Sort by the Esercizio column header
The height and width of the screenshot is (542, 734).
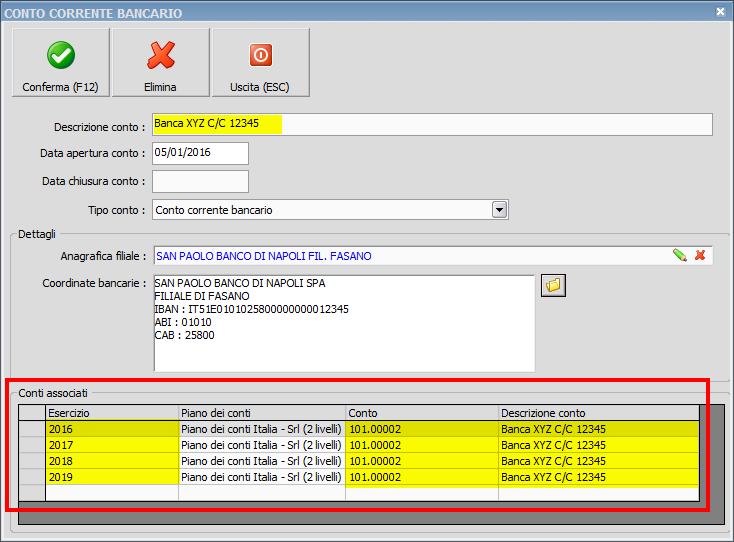pyautogui.click(x=112, y=413)
